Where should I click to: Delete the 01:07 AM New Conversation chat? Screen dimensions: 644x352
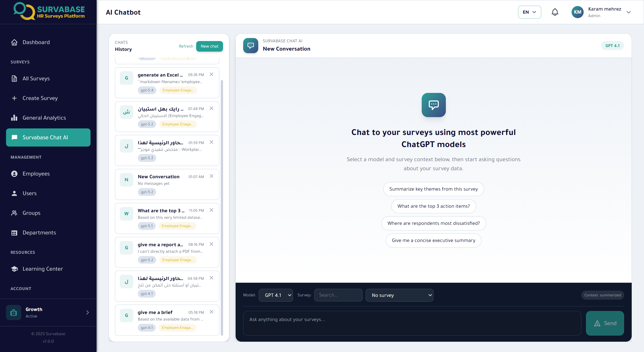click(211, 176)
